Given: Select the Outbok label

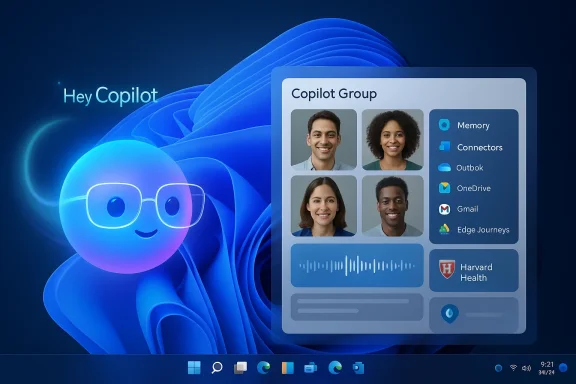Looking at the screenshot, I should tap(469, 168).
